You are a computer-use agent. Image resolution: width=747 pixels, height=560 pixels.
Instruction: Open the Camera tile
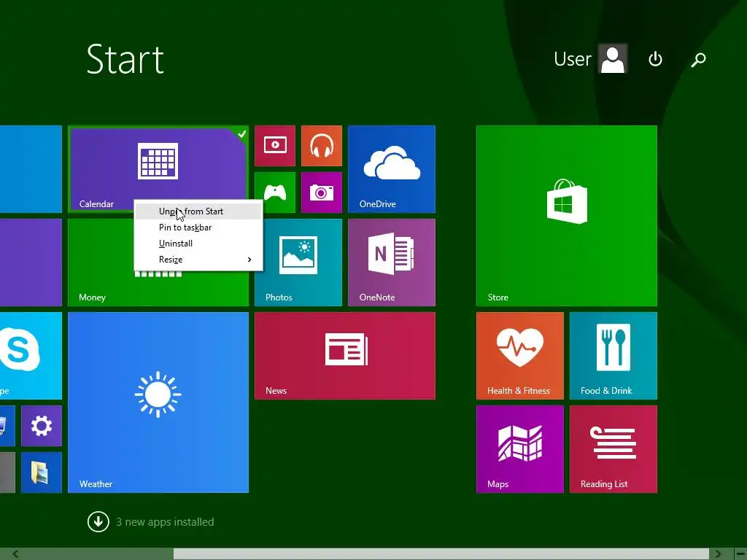tap(322, 192)
